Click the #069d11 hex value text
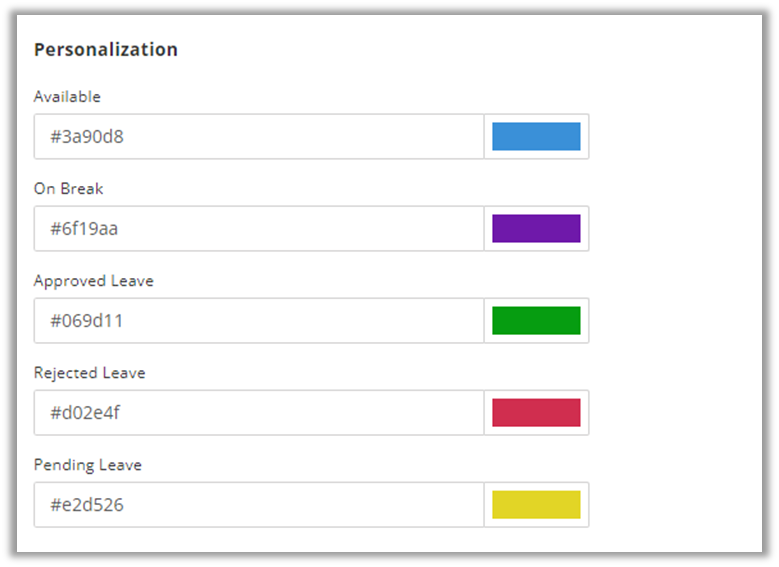The width and height of the screenshot is (779, 567). click(x=87, y=321)
